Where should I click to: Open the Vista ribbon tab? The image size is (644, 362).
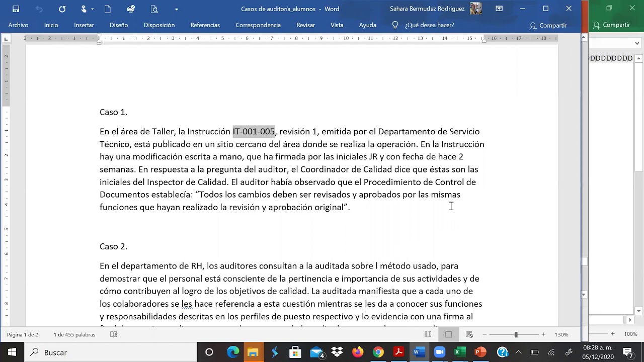[x=337, y=25]
